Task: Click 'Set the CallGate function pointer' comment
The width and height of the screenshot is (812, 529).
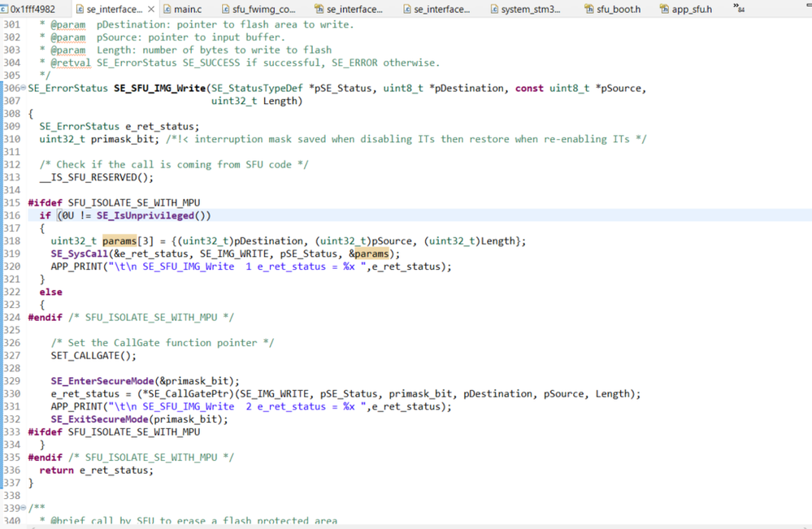Action: point(162,343)
